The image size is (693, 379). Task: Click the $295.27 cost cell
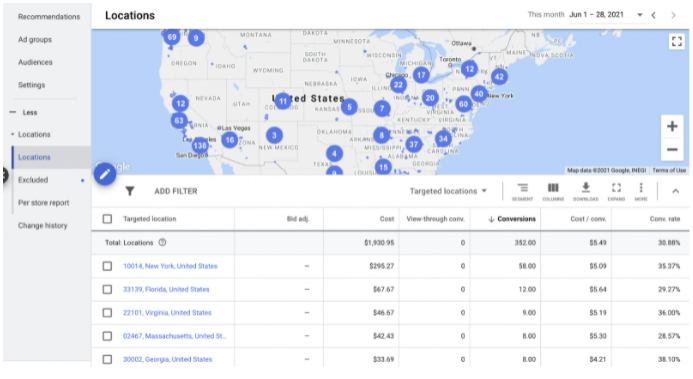pyautogui.click(x=381, y=266)
